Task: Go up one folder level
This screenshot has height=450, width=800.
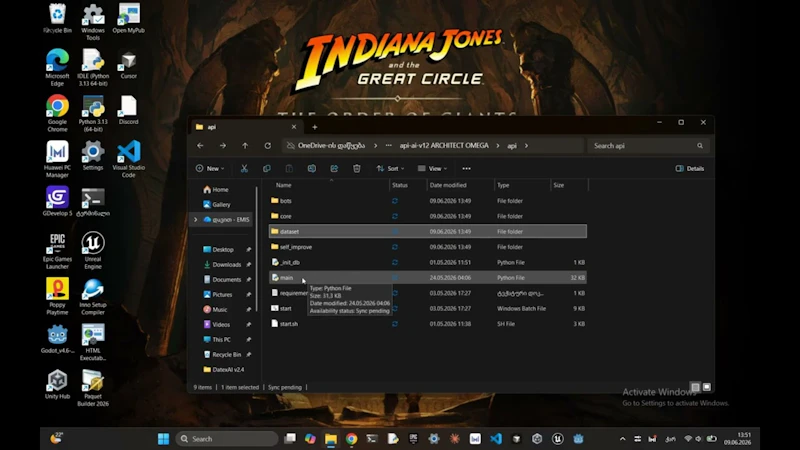Action: click(245, 145)
